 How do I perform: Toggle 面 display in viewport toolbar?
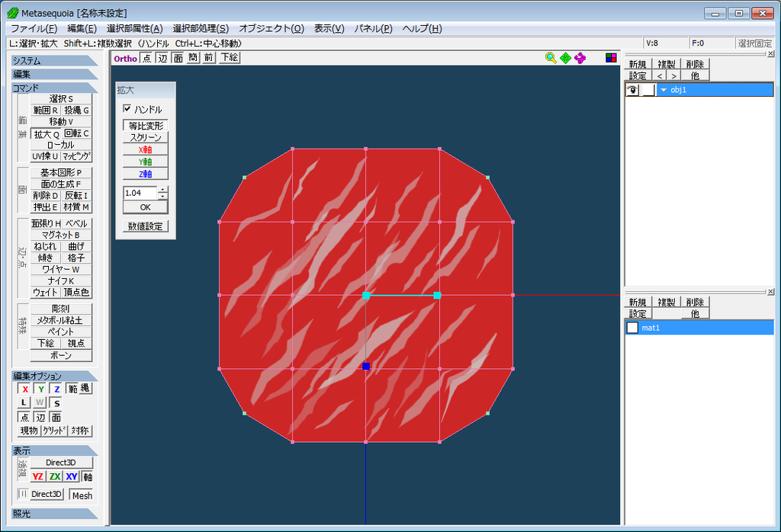pyautogui.click(x=178, y=58)
